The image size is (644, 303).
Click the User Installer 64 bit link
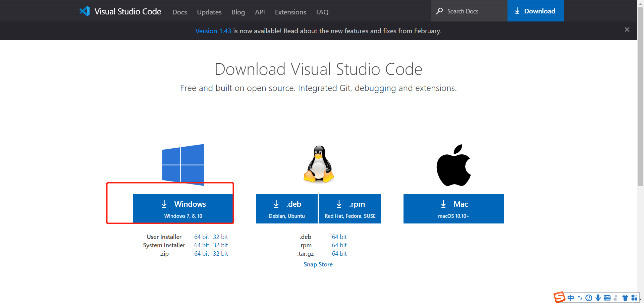(x=202, y=237)
